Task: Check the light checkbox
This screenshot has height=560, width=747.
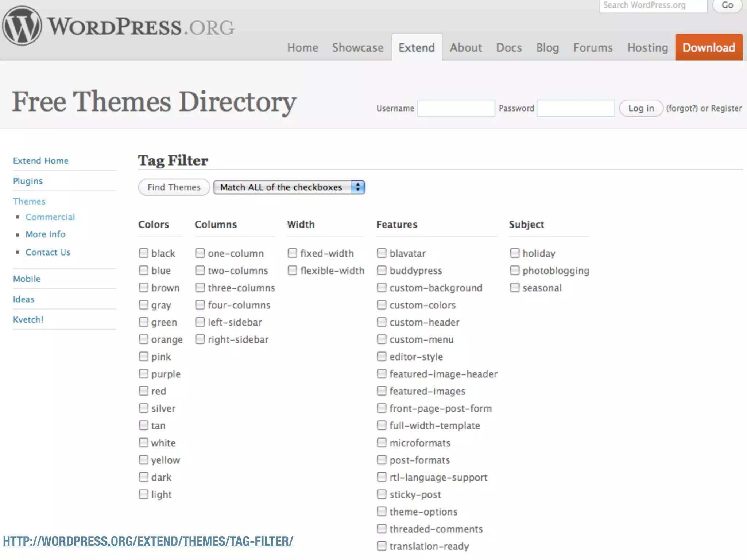Action: [x=144, y=494]
